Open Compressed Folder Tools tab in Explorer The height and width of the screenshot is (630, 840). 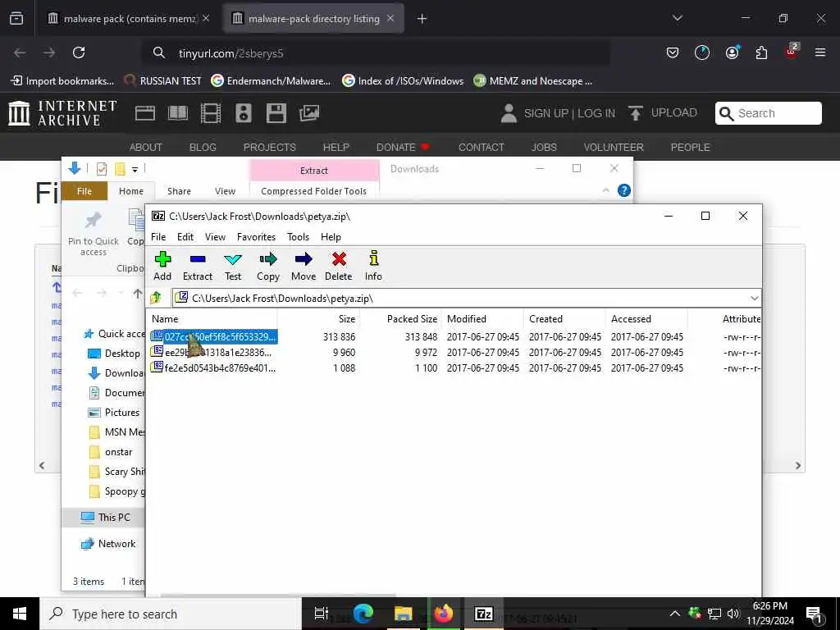[314, 191]
